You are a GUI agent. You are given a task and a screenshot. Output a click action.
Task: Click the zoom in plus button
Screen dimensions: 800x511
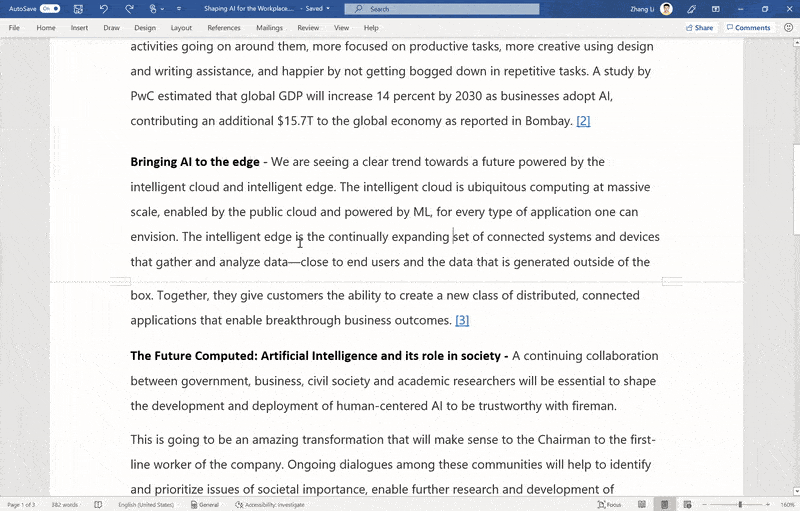768,505
